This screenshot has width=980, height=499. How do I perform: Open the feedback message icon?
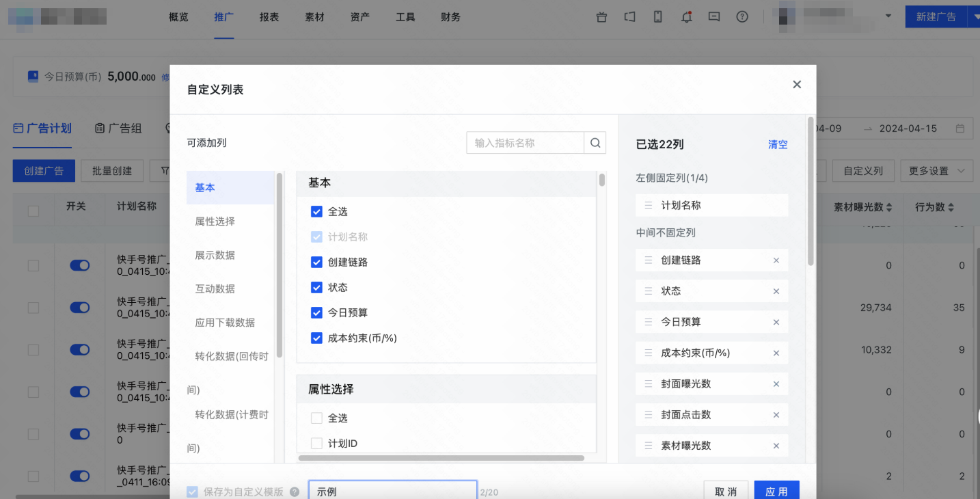coord(713,17)
